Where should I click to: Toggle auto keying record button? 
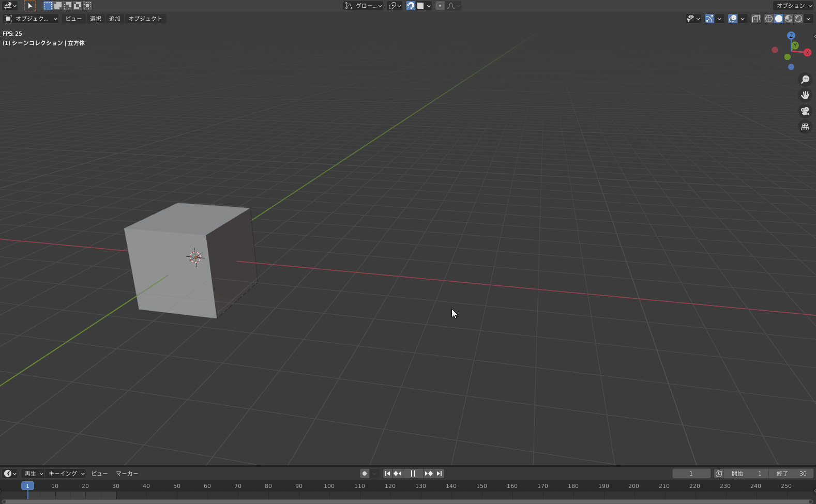click(365, 474)
